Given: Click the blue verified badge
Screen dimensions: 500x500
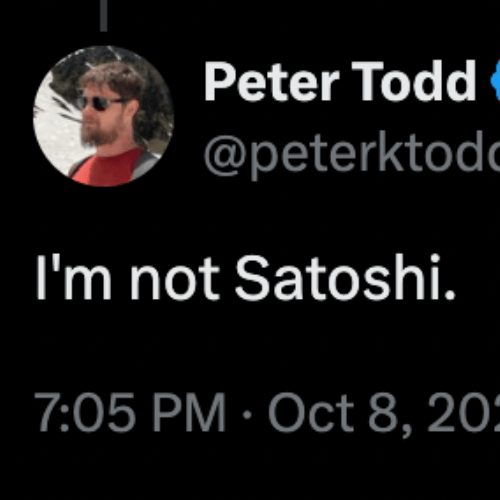Looking at the screenshot, I should coord(495,80).
